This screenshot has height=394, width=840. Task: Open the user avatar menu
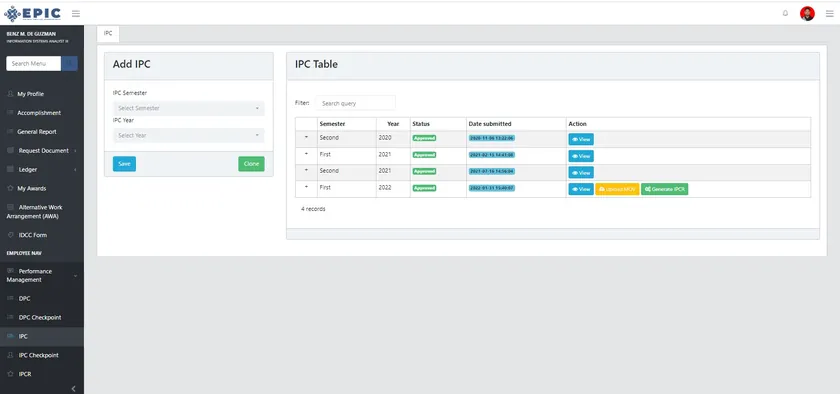coord(807,13)
